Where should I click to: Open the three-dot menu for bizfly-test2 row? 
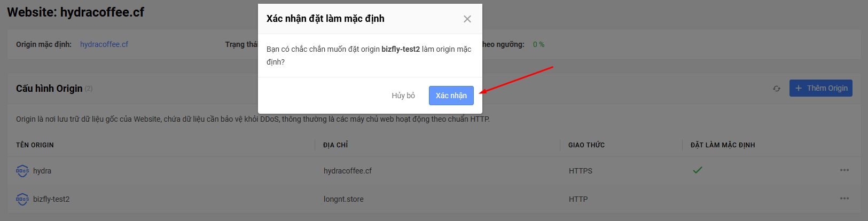click(844, 199)
